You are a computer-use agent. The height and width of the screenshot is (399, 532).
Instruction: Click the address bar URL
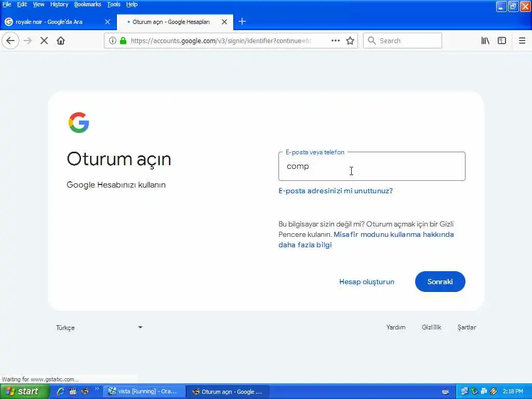[x=220, y=41]
